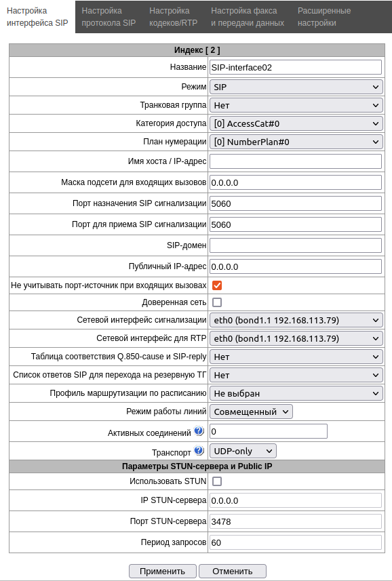Open План нумерации dropdown
This screenshot has height=581, width=392.
coord(296,142)
